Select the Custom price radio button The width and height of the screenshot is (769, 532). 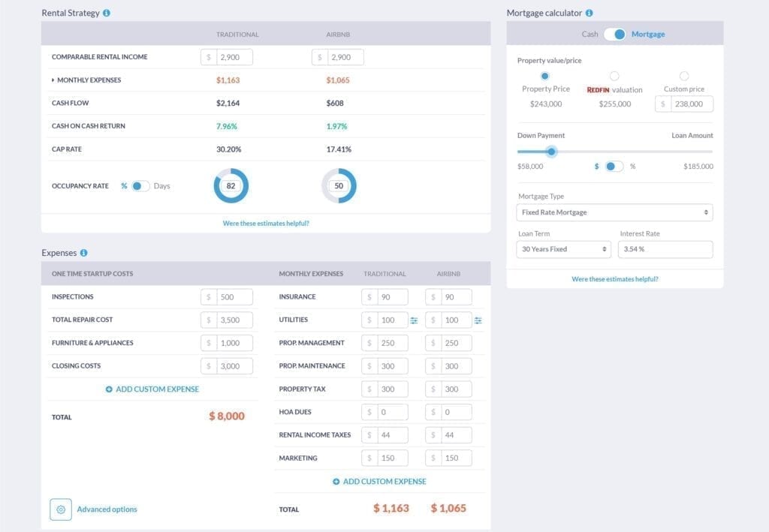tap(683, 76)
